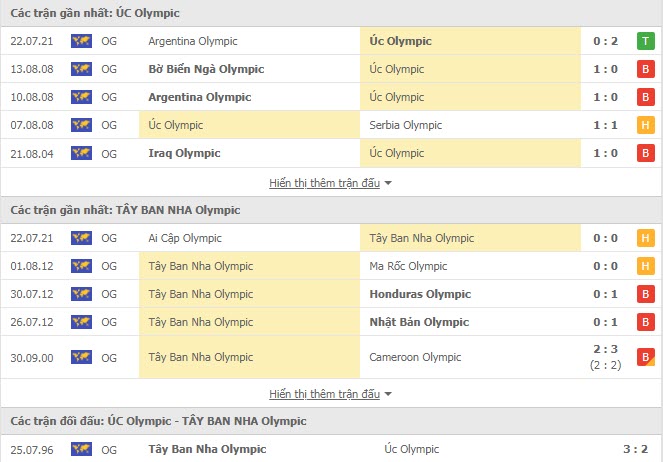This screenshot has height=462, width=663.
Task: Click the Úc Olympic recent matches section header
Action: [96, 13]
